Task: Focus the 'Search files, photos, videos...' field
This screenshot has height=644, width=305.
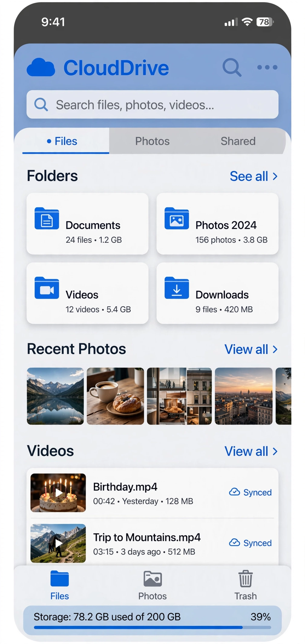Action: point(152,104)
